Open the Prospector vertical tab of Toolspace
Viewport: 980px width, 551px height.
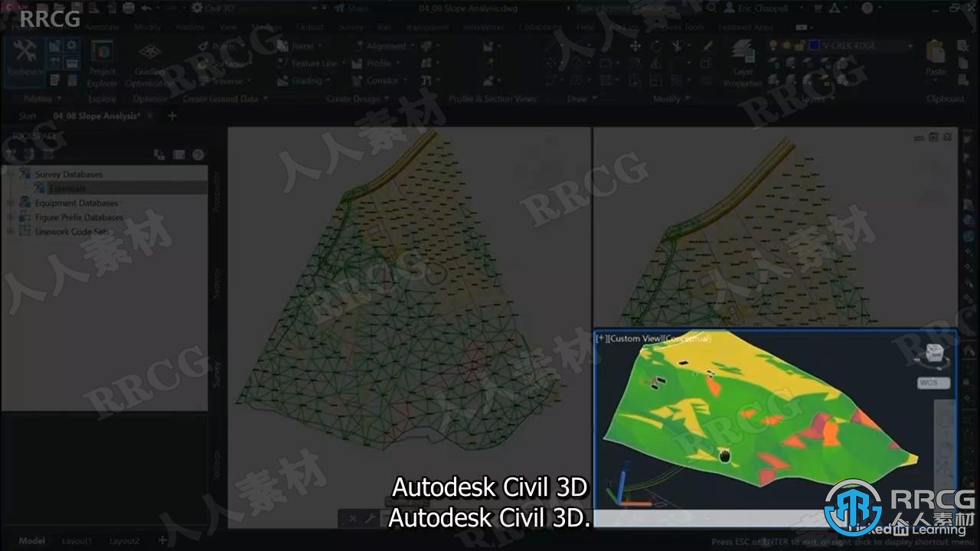click(x=217, y=192)
